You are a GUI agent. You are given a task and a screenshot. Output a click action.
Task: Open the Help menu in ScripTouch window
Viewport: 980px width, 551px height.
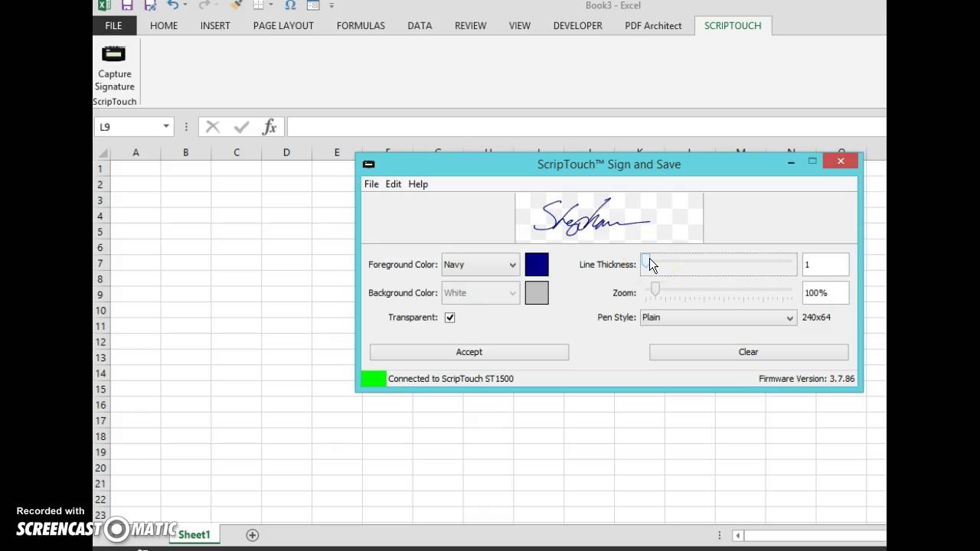pos(418,184)
